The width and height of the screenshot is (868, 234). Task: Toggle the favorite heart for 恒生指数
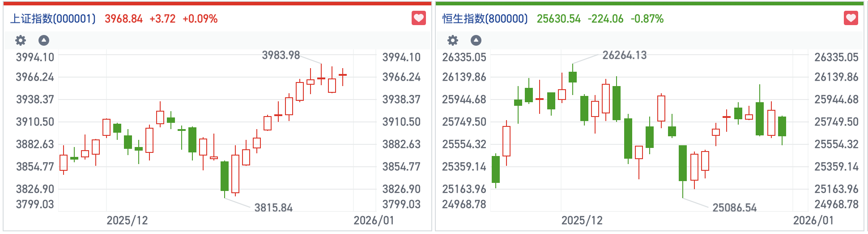[x=851, y=18]
